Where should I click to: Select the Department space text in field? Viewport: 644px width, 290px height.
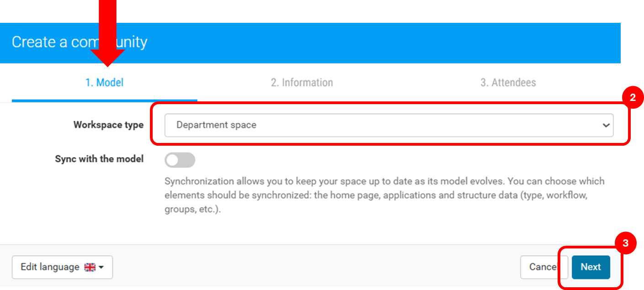coord(216,125)
